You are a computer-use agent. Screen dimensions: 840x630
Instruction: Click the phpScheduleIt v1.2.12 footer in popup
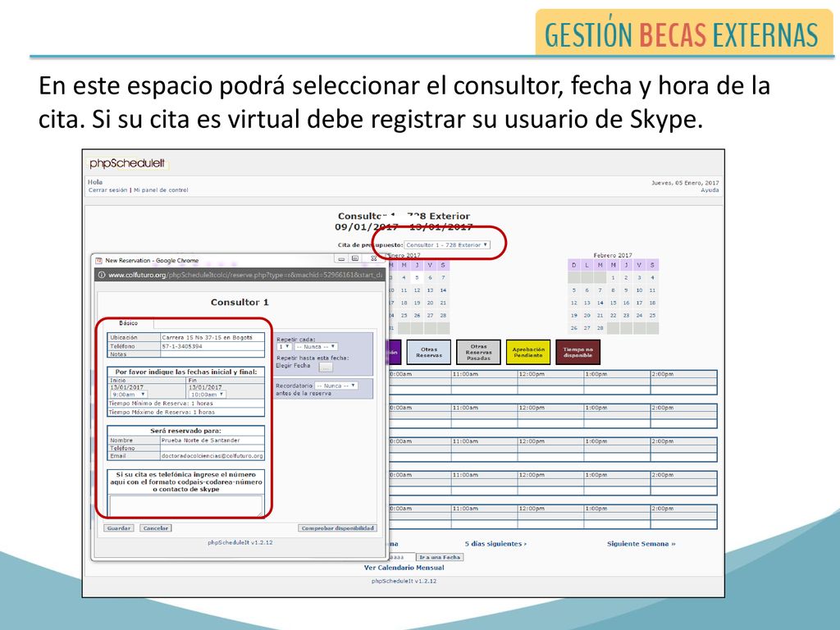tap(240, 543)
